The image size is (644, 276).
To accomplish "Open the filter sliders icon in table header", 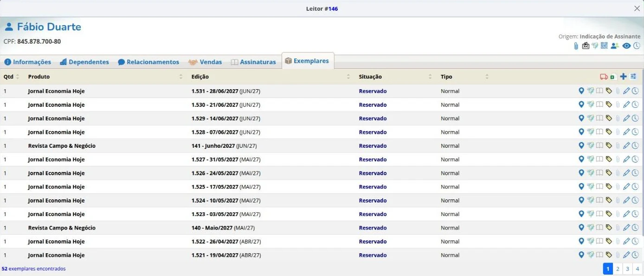I will tap(633, 77).
